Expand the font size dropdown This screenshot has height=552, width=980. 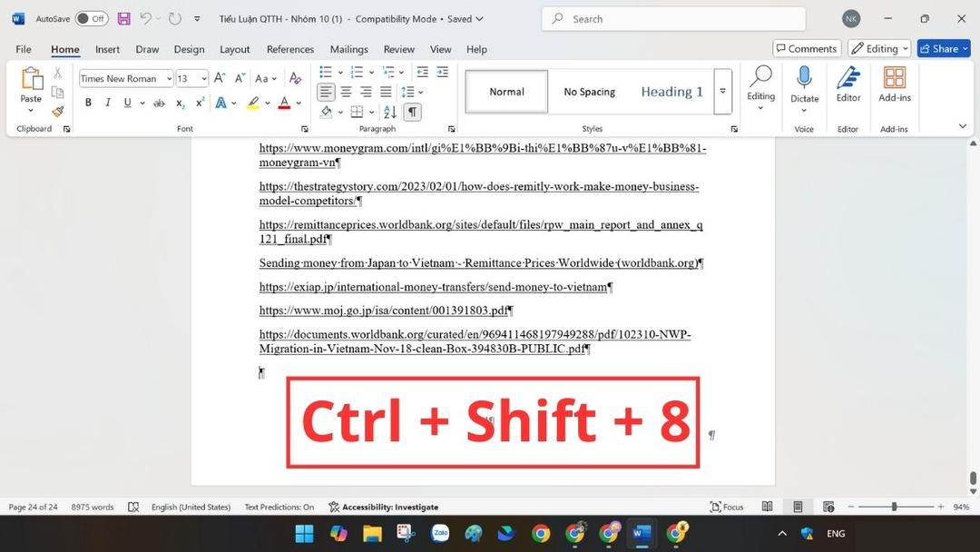tap(203, 78)
